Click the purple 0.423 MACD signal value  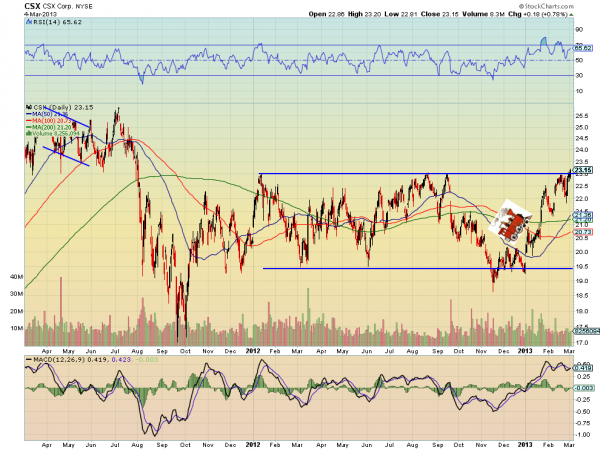click(122, 360)
